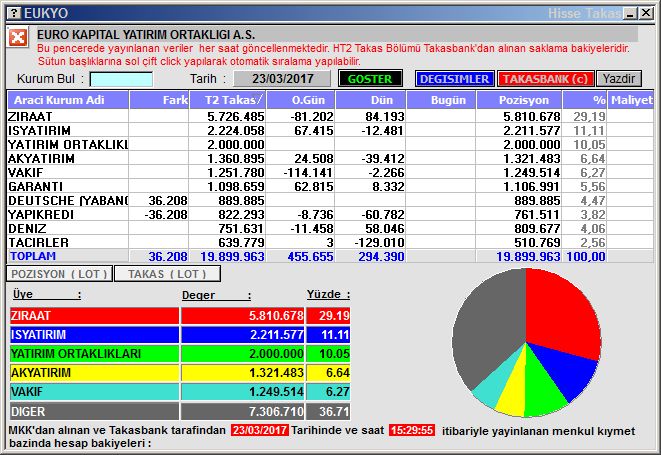The height and width of the screenshot is (455, 661).
Task: Sort by T2 Takas column header
Action: (228, 100)
